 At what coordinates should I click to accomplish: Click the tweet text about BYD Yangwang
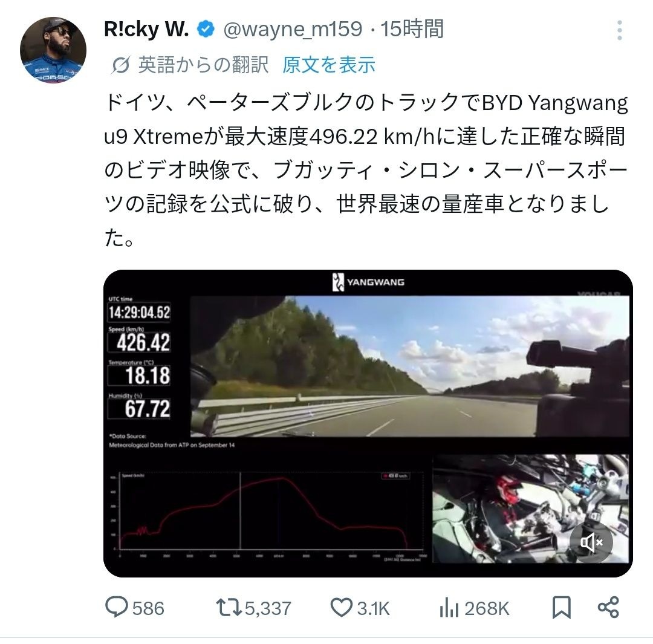click(366, 170)
